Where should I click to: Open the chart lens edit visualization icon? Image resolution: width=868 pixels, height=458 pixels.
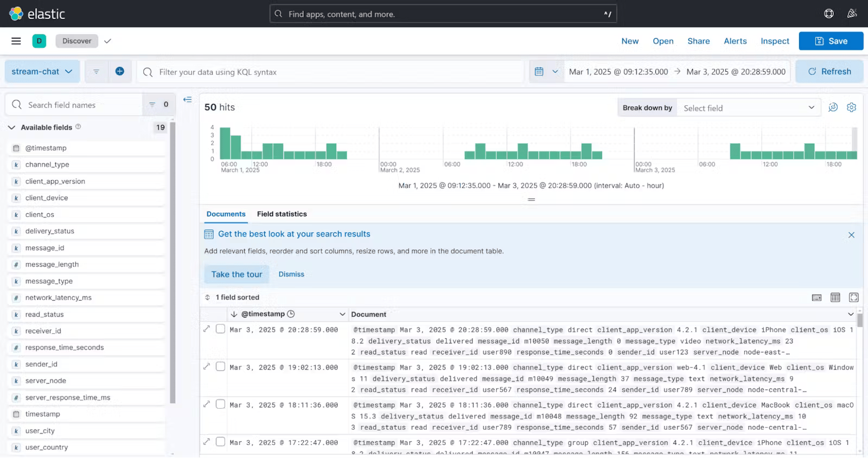833,107
